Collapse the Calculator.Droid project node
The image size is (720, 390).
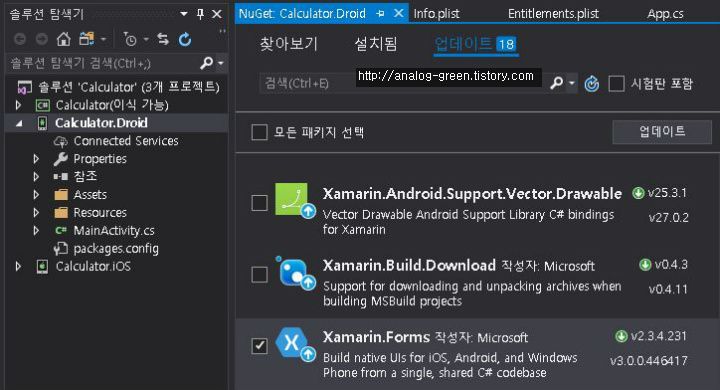pyautogui.click(x=19, y=123)
